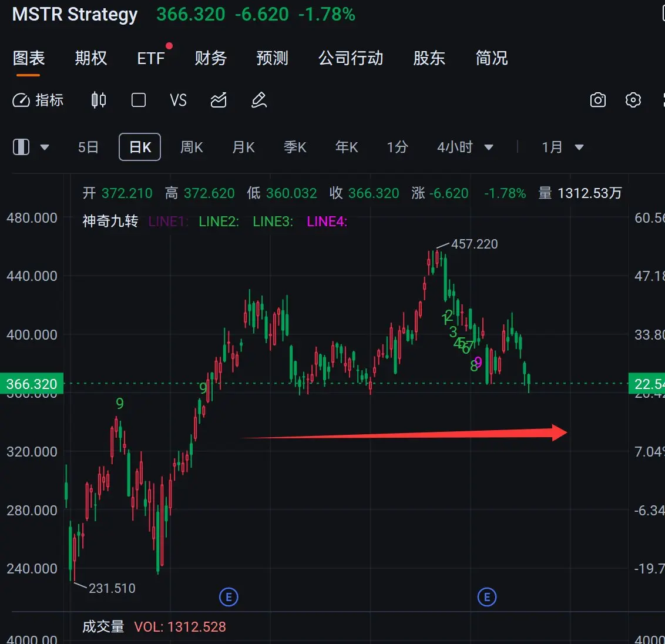Click the 400.000 price axis label
The width and height of the screenshot is (665, 644).
[x=32, y=335]
